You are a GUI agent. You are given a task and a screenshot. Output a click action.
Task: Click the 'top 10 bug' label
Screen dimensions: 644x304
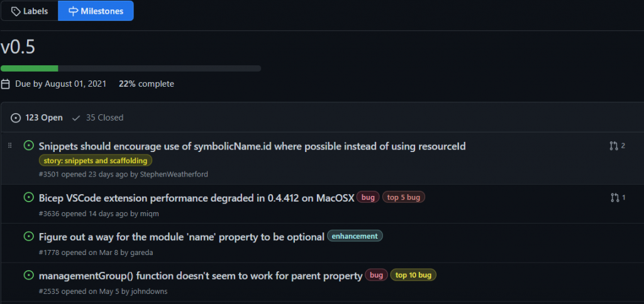click(413, 275)
